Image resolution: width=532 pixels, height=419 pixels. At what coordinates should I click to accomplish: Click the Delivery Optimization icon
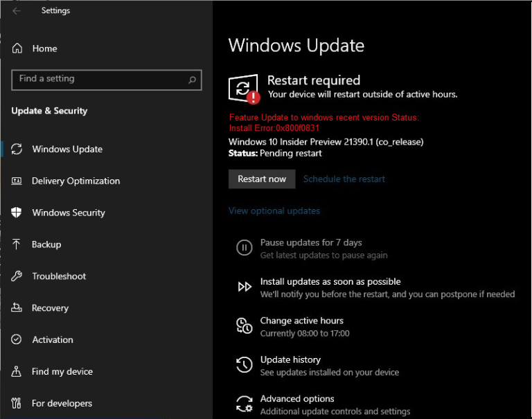17,181
